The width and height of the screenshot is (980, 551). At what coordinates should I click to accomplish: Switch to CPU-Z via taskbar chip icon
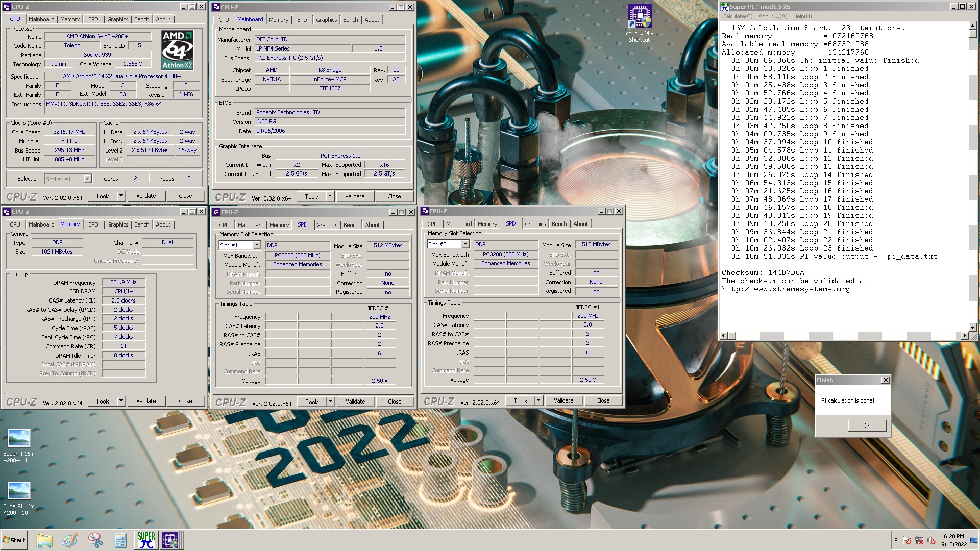point(170,540)
